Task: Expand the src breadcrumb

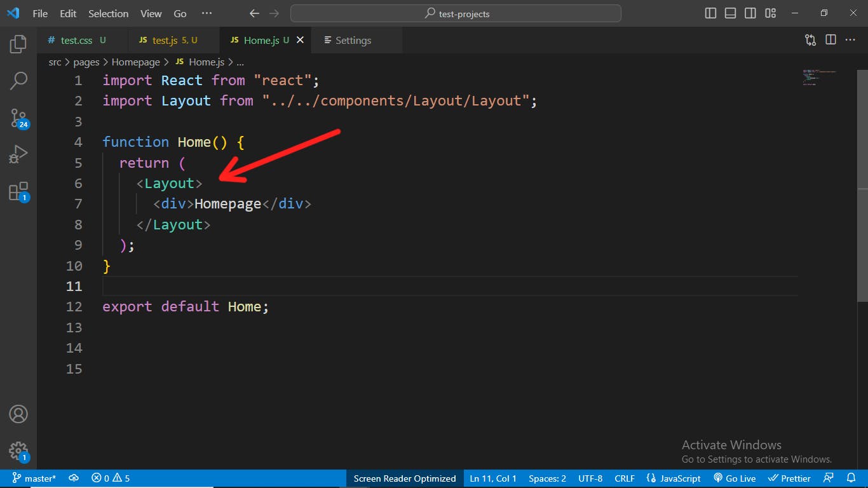Action: (55, 62)
